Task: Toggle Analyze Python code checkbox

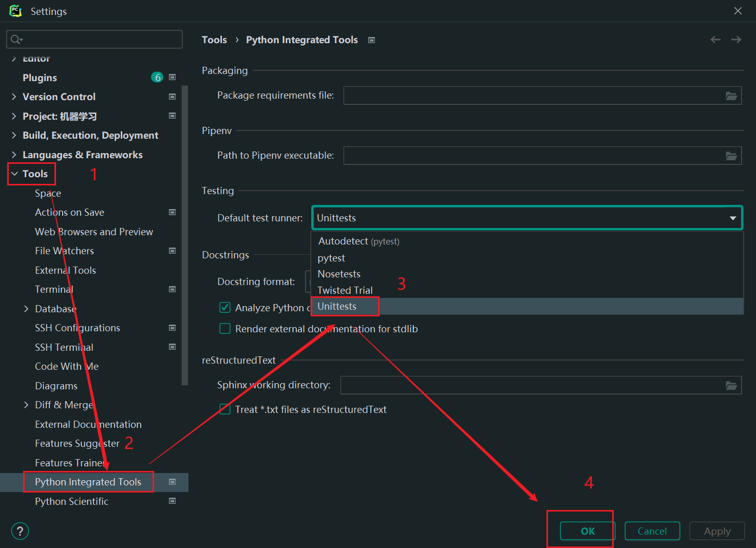Action: tap(225, 307)
